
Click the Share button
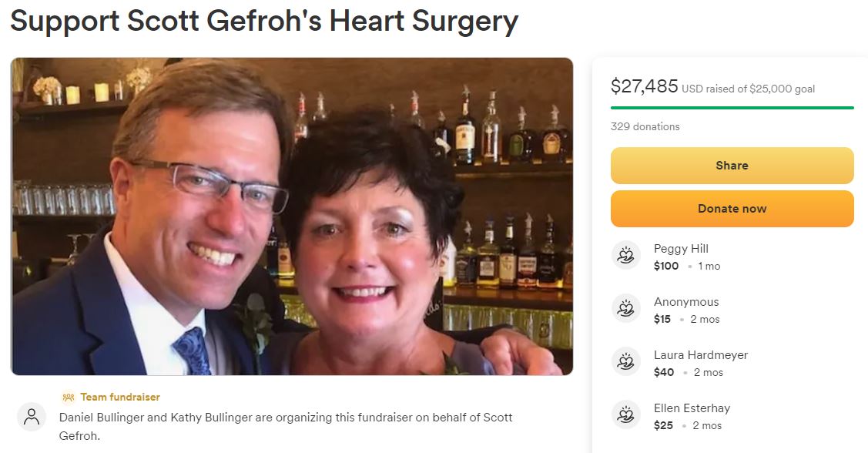(x=732, y=166)
